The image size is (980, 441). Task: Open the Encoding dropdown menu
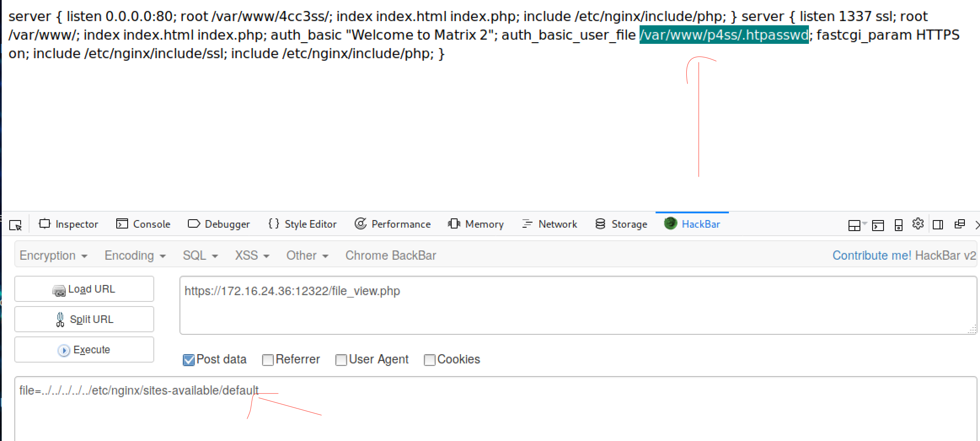[x=135, y=255]
